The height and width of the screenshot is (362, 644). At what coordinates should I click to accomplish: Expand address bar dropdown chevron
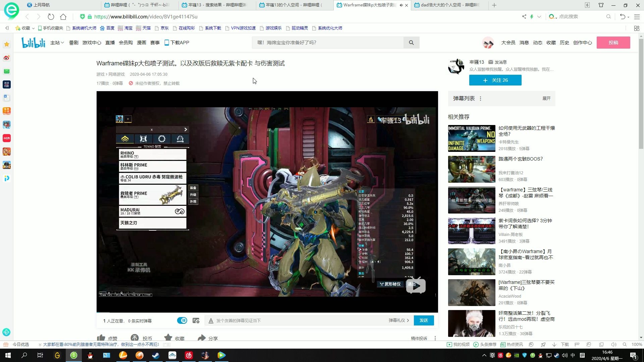539,16
